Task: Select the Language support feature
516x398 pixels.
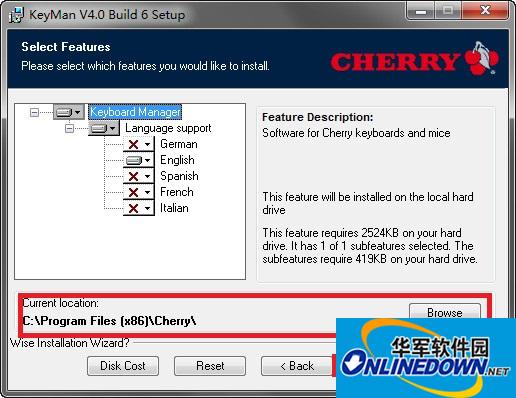Action: [168, 128]
